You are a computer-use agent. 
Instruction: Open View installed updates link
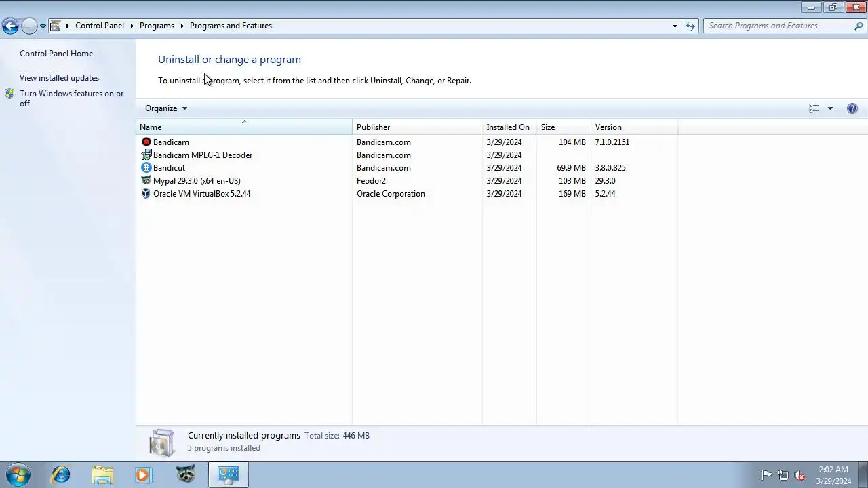click(59, 78)
